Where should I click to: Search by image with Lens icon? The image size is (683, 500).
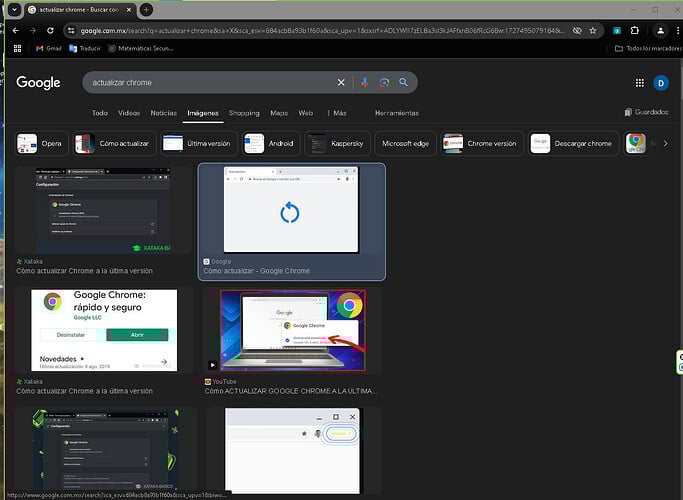(384, 82)
